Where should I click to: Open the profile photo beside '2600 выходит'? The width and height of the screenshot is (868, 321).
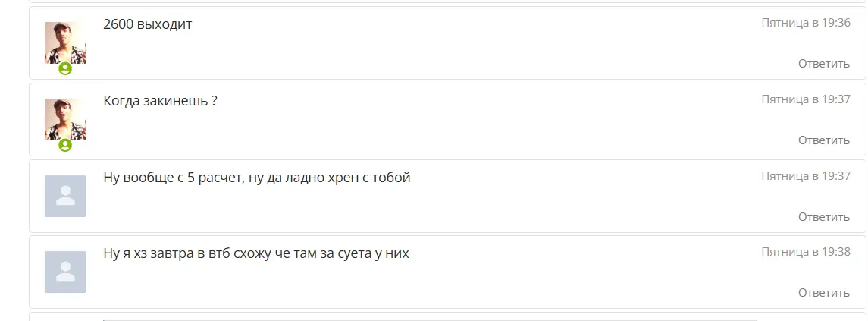pos(65,42)
